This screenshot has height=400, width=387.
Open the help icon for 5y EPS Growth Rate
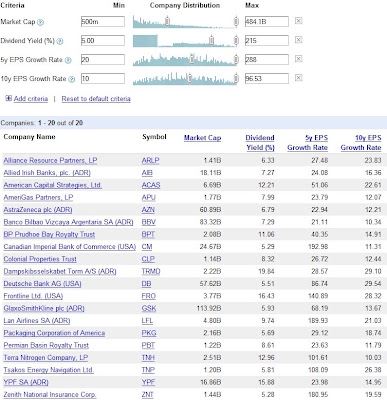coord(68,60)
